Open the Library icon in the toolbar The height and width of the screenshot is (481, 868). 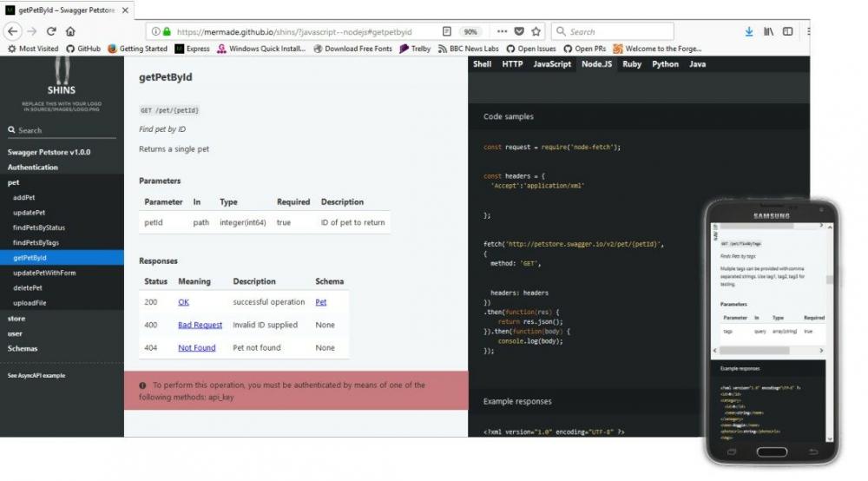768,31
